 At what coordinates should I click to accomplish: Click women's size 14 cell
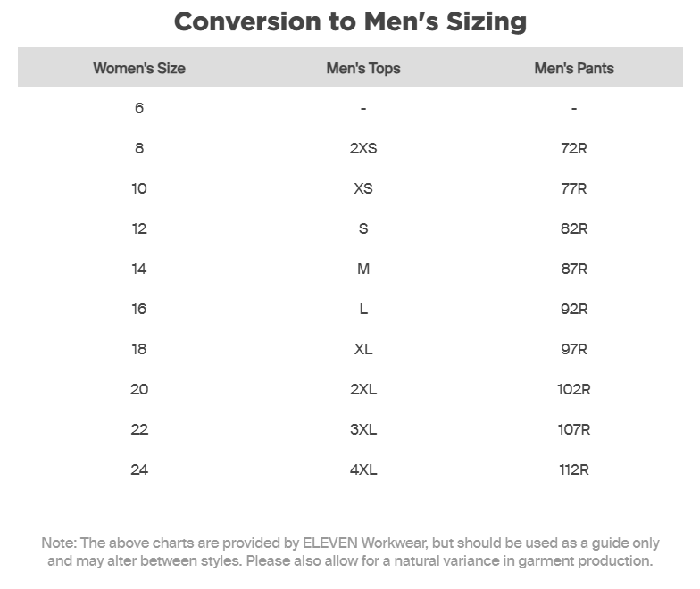click(139, 269)
